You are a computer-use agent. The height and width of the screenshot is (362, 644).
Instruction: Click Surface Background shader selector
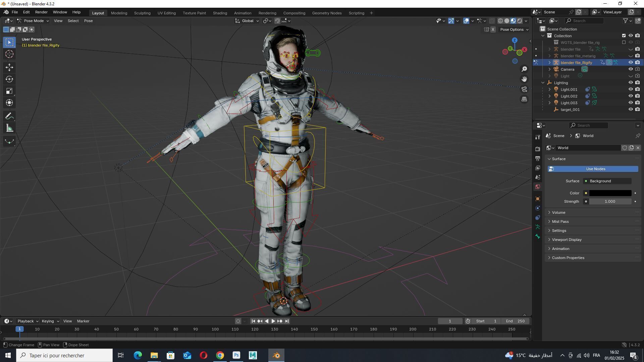[x=607, y=181]
